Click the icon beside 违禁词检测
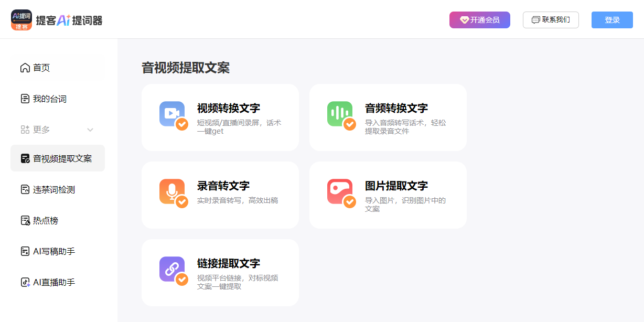Viewport: 644px width, 322px height. [x=25, y=189]
